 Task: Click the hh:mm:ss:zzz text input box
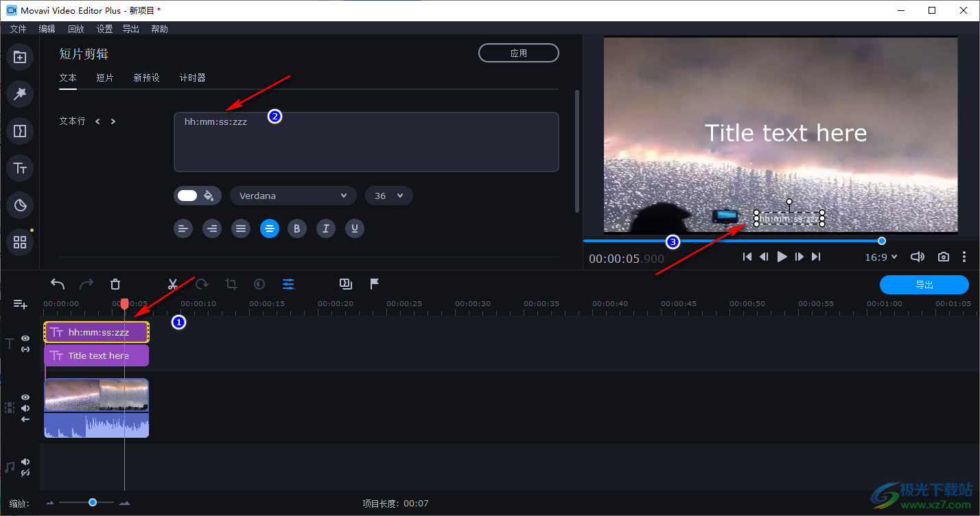click(x=366, y=142)
